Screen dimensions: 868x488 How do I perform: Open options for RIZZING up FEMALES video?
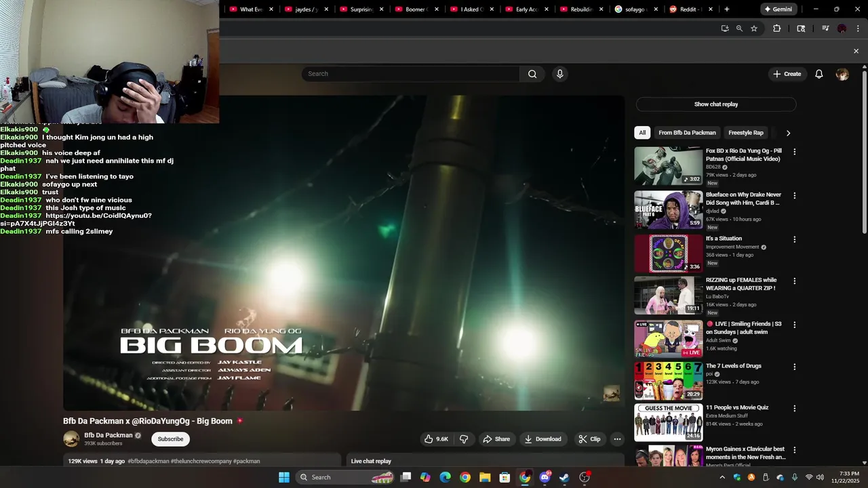(795, 281)
